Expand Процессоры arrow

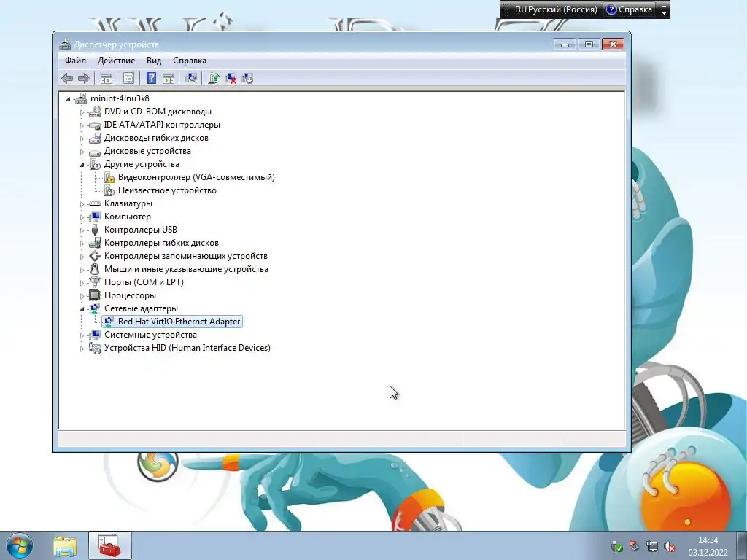click(x=82, y=296)
